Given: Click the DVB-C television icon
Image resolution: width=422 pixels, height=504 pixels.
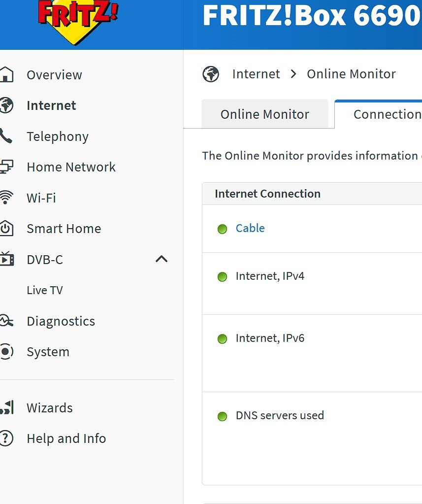Looking at the screenshot, I should click(6, 259).
